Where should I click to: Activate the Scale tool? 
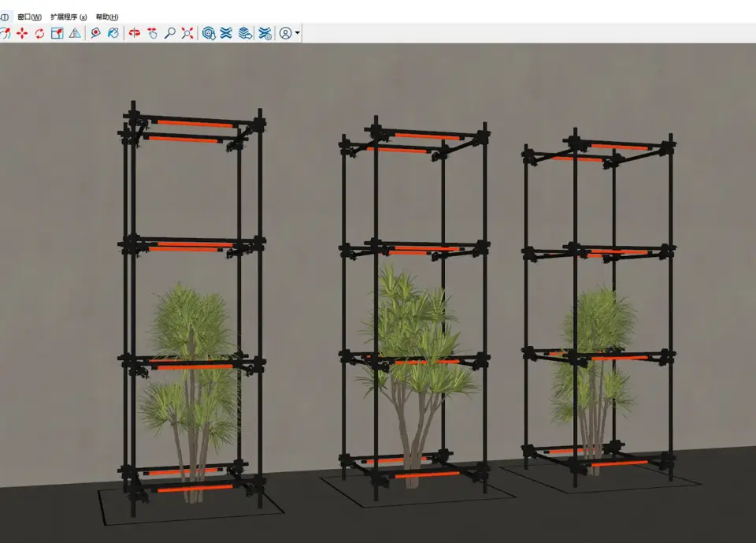point(57,33)
